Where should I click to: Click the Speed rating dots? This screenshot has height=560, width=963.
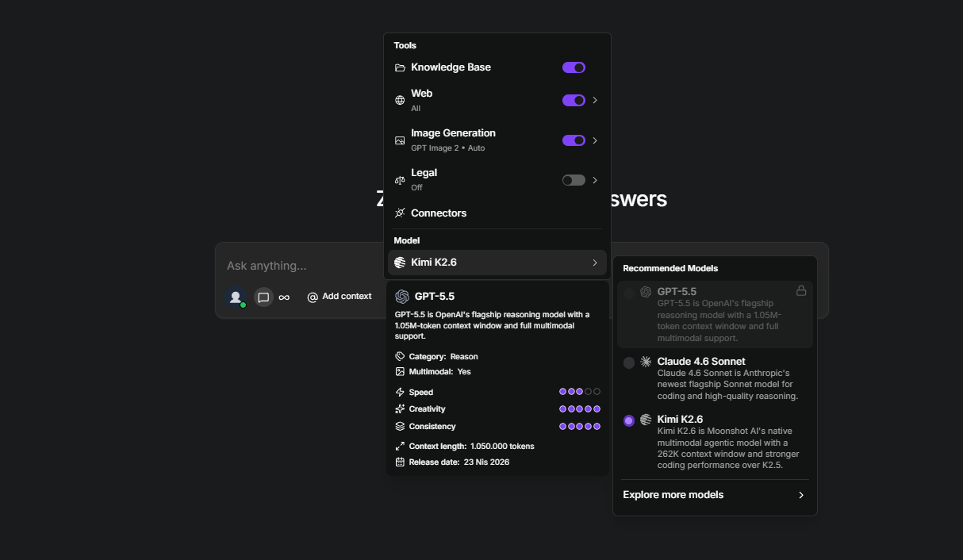(x=580, y=392)
